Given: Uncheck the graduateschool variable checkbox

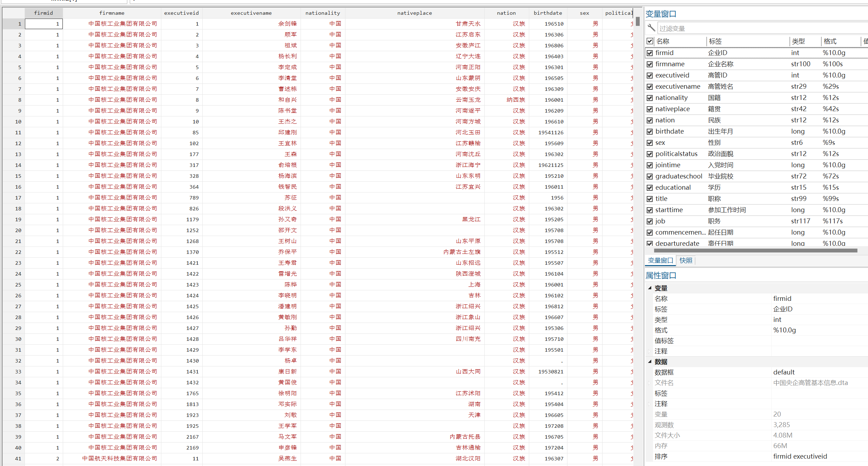Looking at the screenshot, I should coord(650,176).
